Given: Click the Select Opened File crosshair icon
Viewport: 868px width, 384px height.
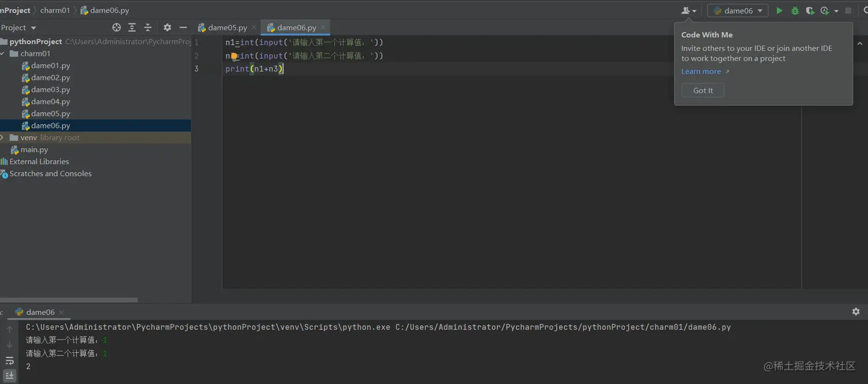Looking at the screenshot, I should (117, 28).
